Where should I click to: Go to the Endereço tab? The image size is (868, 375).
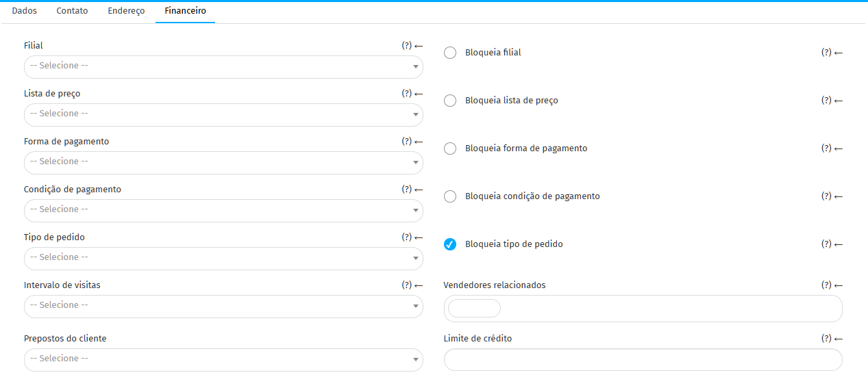tap(126, 12)
